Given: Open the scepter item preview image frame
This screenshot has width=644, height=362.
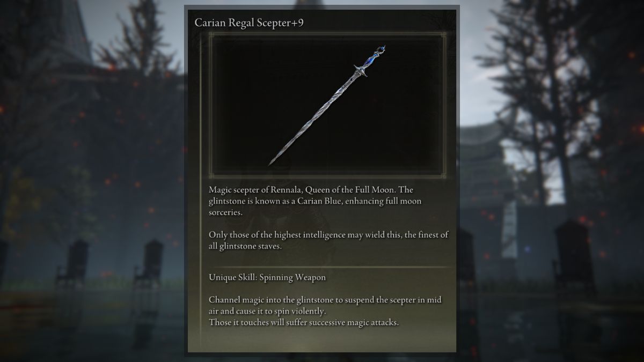Looking at the screenshot, I should (x=327, y=105).
